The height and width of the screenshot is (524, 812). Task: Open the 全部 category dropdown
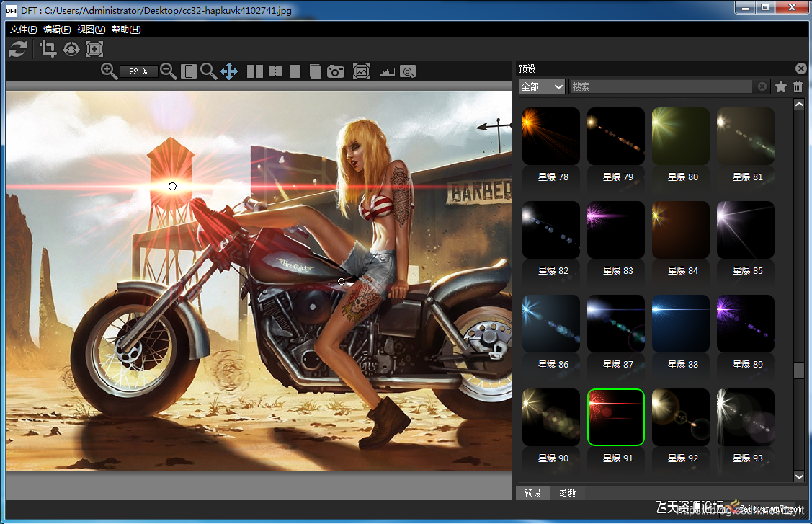(x=542, y=86)
